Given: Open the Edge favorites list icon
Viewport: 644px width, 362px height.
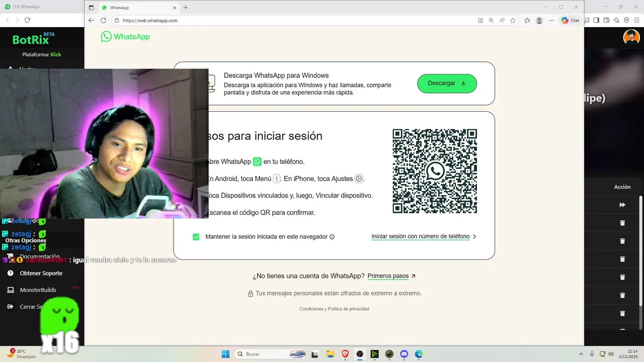Looking at the screenshot, I should pyautogui.click(x=527, y=21).
